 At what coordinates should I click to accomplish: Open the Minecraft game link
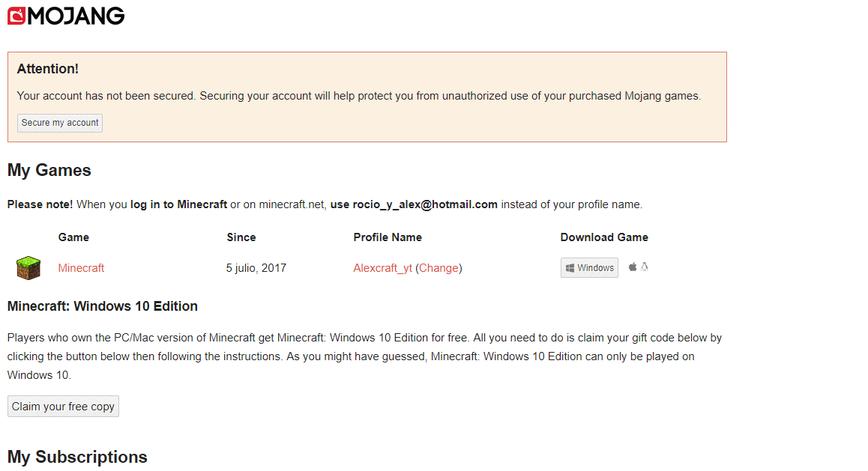[81, 268]
